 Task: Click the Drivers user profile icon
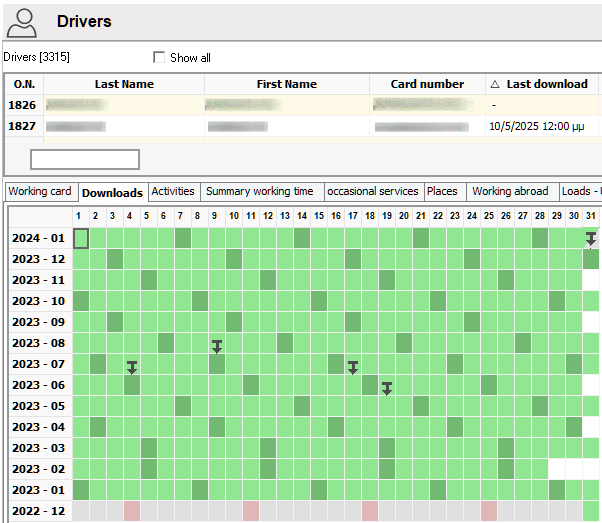pyautogui.click(x=22, y=23)
